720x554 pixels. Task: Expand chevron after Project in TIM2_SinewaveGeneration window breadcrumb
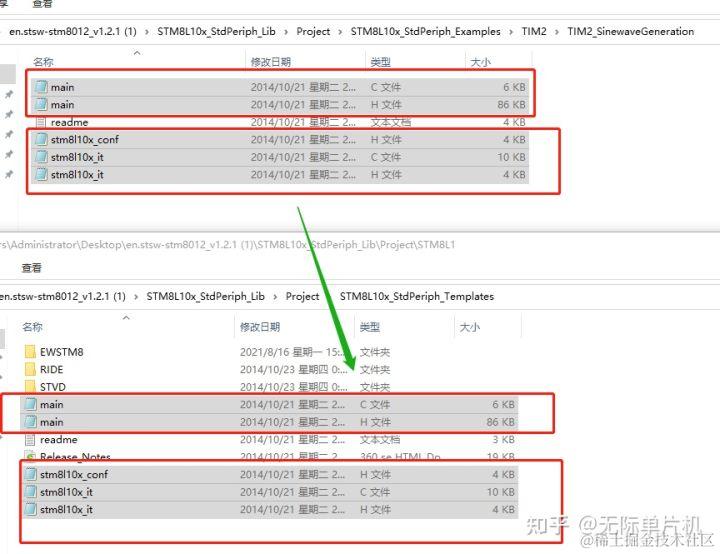(x=340, y=32)
